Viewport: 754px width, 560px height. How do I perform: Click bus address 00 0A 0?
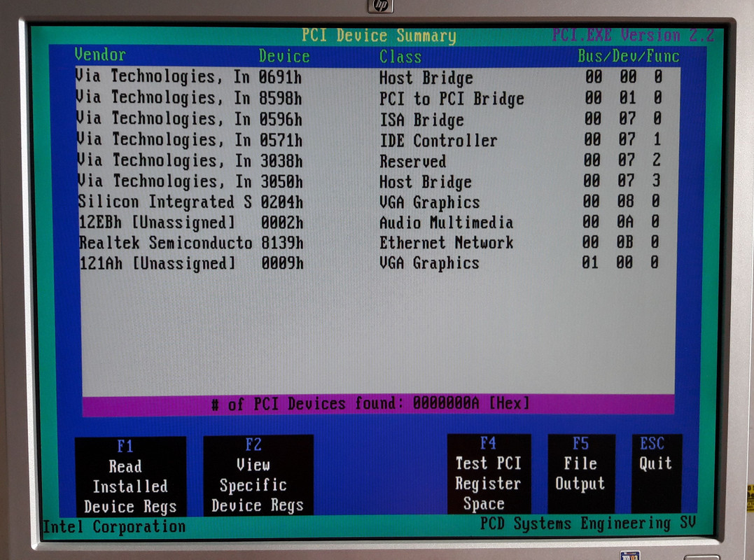[x=621, y=222]
